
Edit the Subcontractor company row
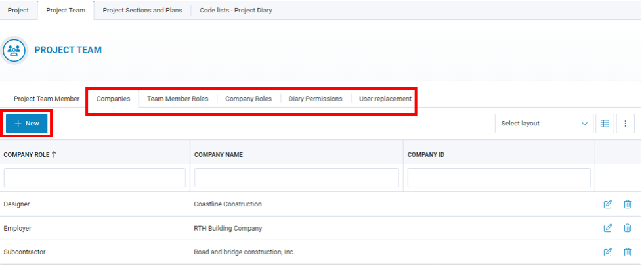point(607,252)
